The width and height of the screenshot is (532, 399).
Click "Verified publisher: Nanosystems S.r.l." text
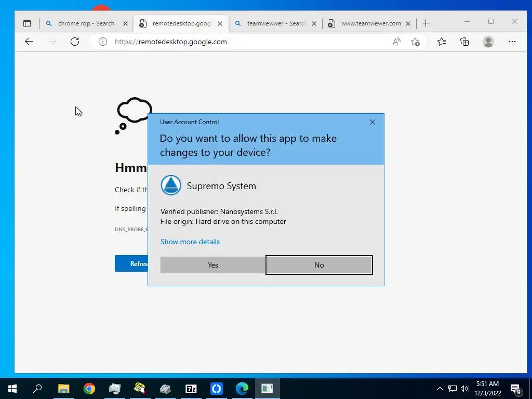tap(219, 212)
